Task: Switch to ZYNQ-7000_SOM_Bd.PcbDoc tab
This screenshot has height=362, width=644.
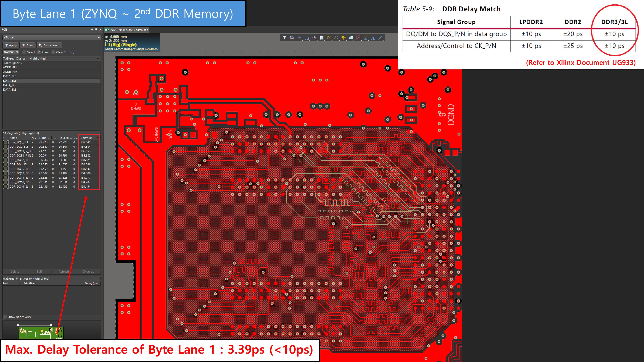Action: coord(127,30)
